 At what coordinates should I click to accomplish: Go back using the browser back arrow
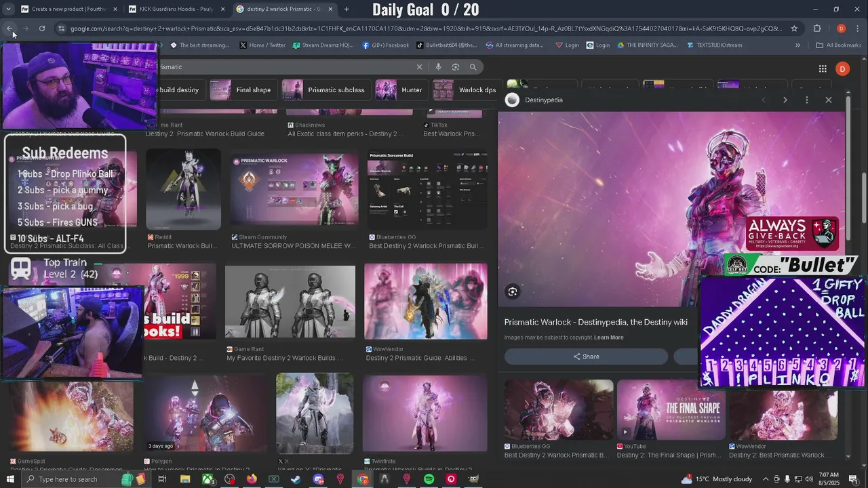tap(9, 28)
